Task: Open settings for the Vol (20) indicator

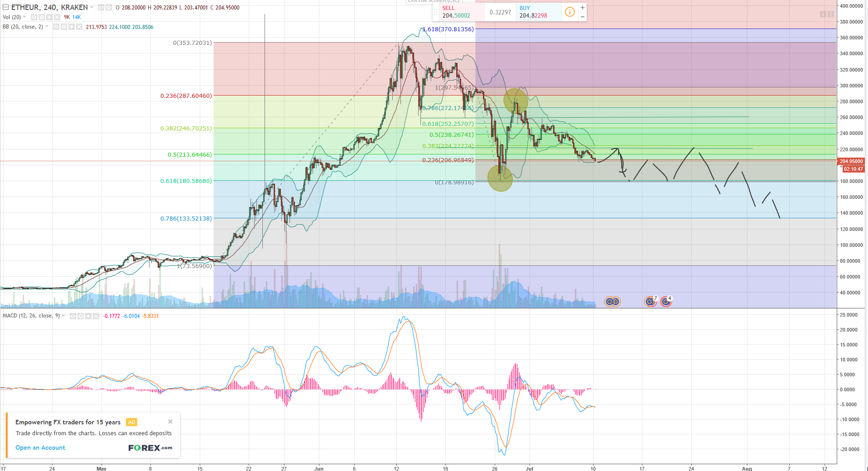Action: pos(42,17)
